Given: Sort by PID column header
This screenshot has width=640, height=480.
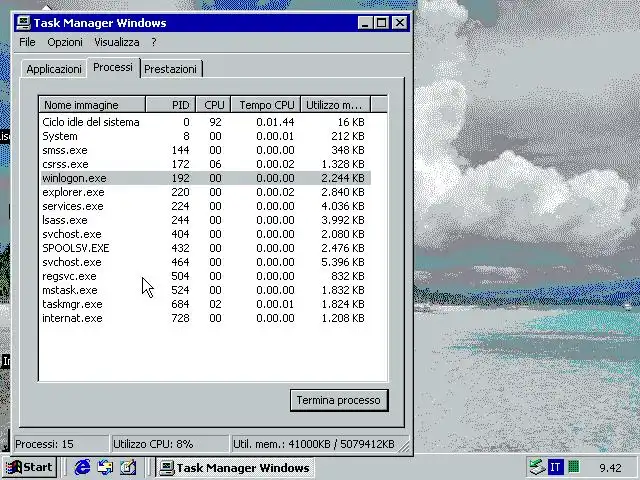Looking at the screenshot, I should pos(171,105).
